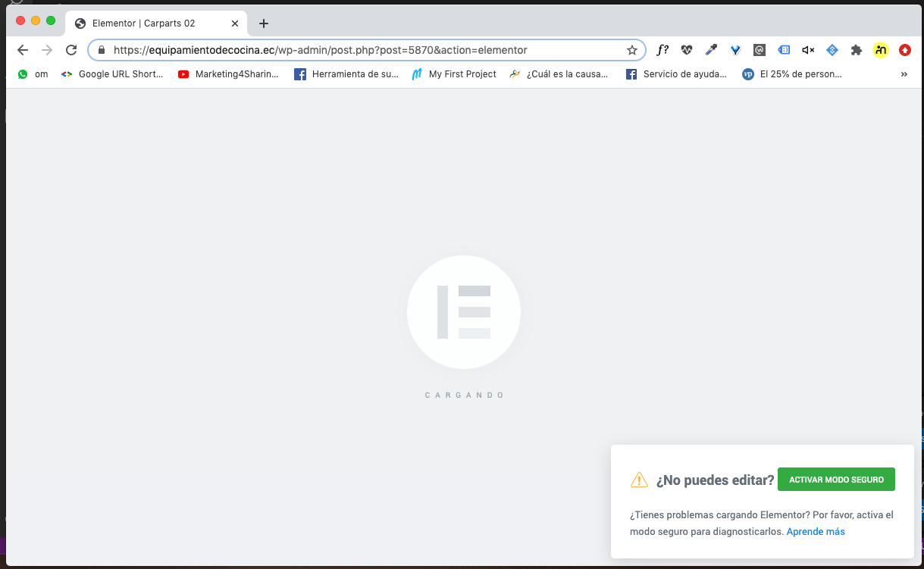Click the Elementor loading logo
Image resolution: width=924 pixels, height=569 pixels.
click(464, 312)
